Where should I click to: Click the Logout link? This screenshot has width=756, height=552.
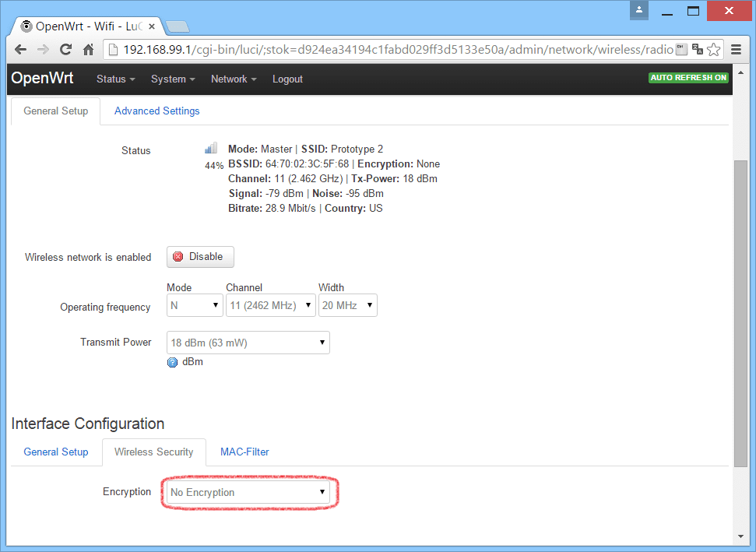click(287, 79)
